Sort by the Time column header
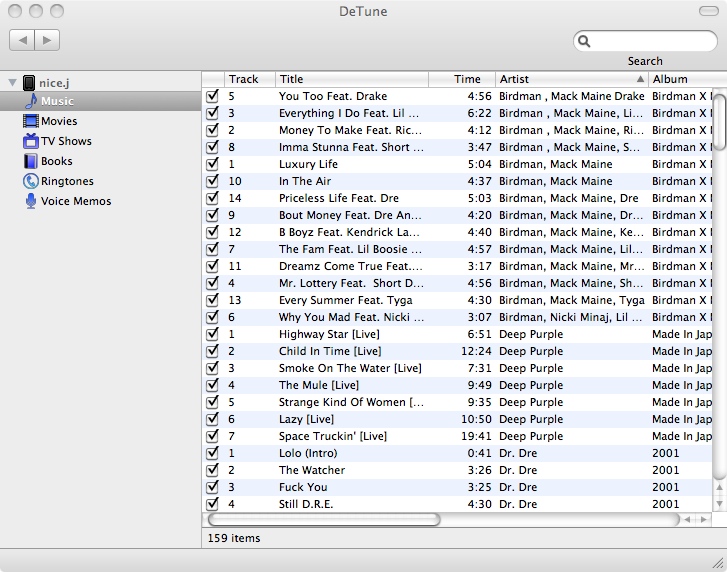The height and width of the screenshot is (572, 727). tap(462, 79)
